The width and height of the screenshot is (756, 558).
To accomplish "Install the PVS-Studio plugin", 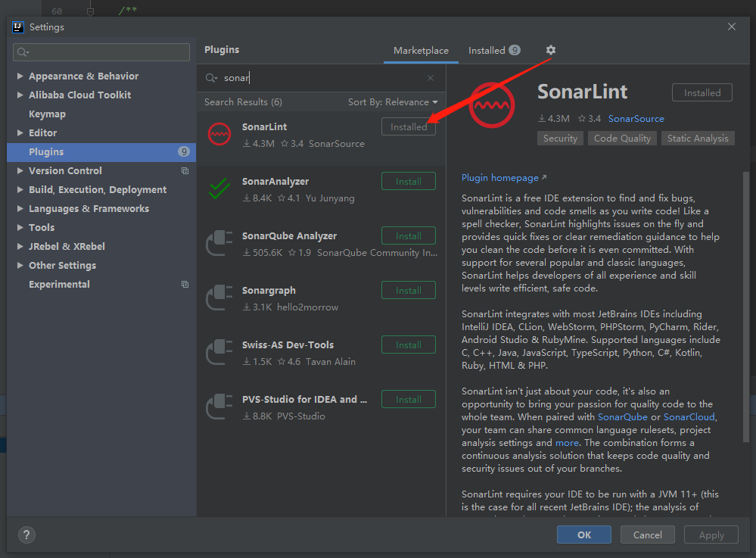I will pos(409,399).
